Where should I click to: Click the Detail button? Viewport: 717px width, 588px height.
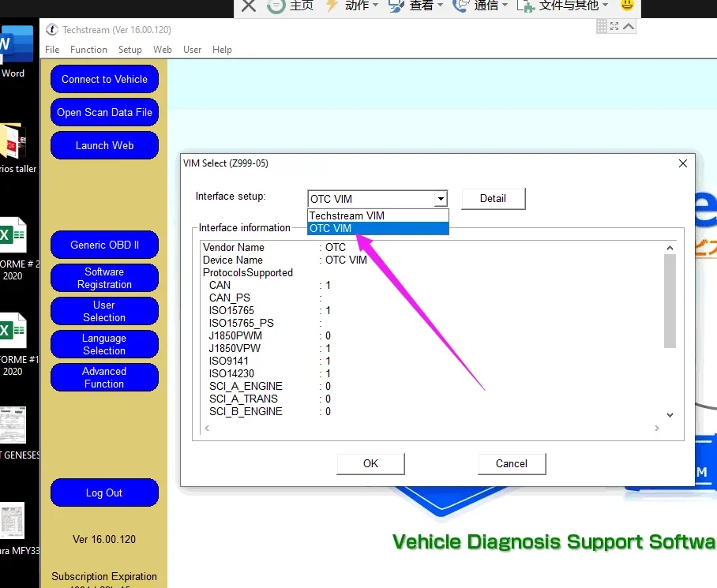click(x=493, y=199)
